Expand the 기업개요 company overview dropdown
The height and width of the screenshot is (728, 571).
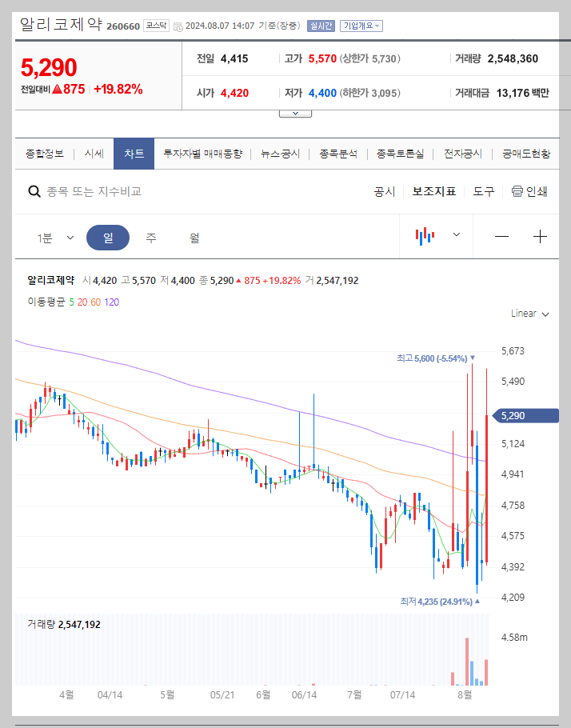tap(361, 25)
